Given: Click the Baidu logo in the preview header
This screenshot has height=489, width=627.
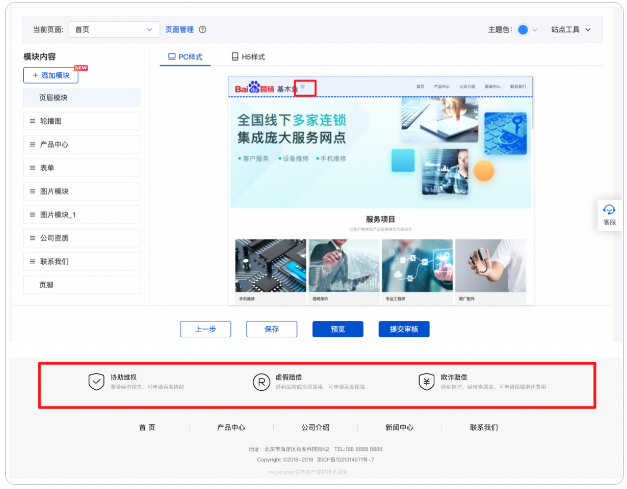Looking at the screenshot, I should [254, 87].
